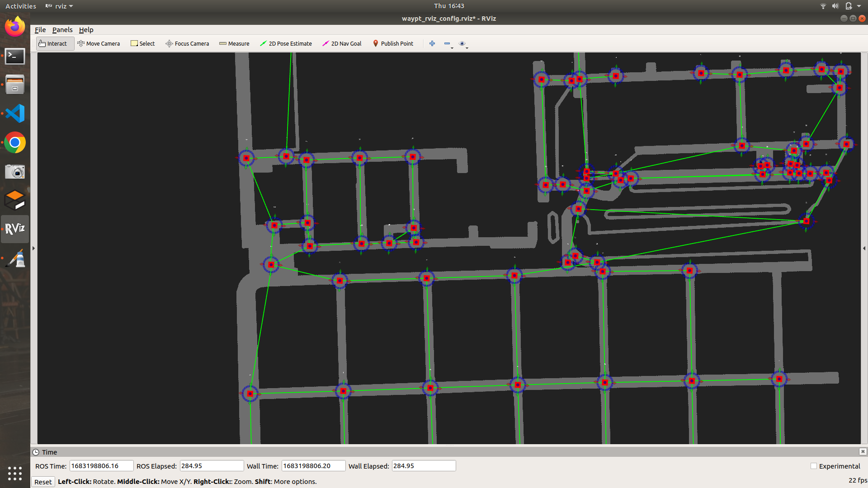Viewport: 868px width, 488px height.
Task: Open the File menu
Action: 40,30
